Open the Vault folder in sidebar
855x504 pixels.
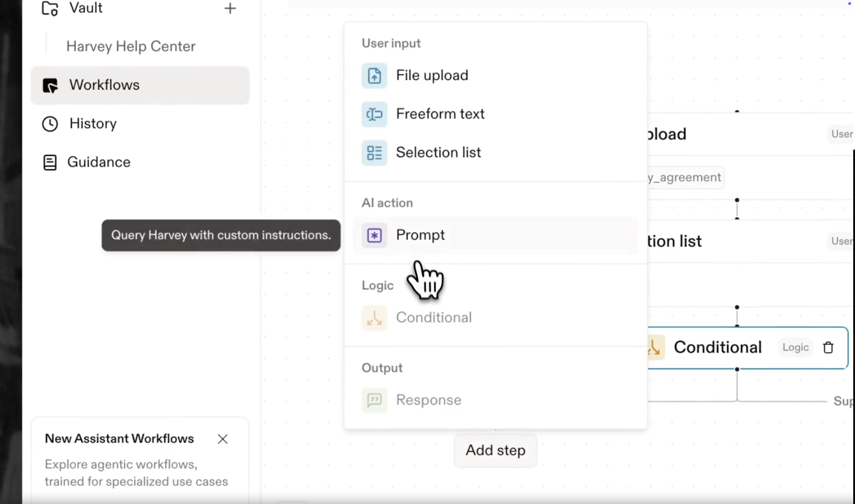[x=85, y=8]
